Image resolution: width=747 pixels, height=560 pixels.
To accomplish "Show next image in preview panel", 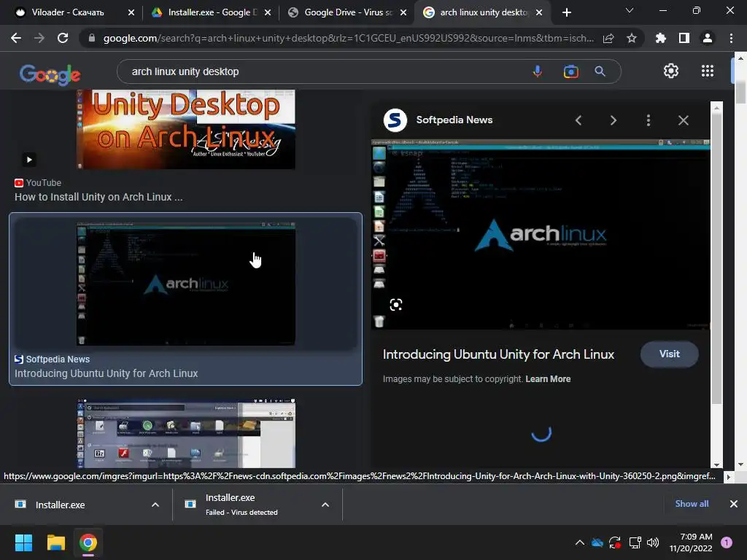I will [x=613, y=120].
